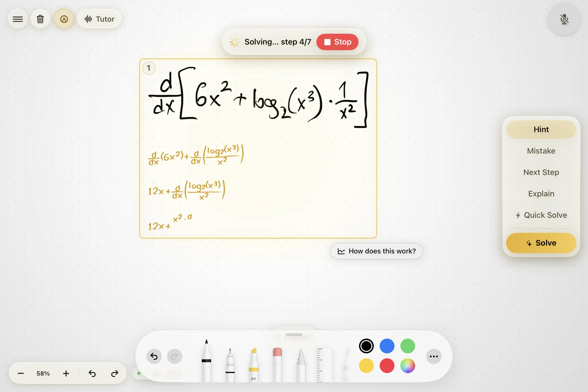This screenshot has height=392, width=588.
Task: Choose Explain in the panel
Action: 541,194
